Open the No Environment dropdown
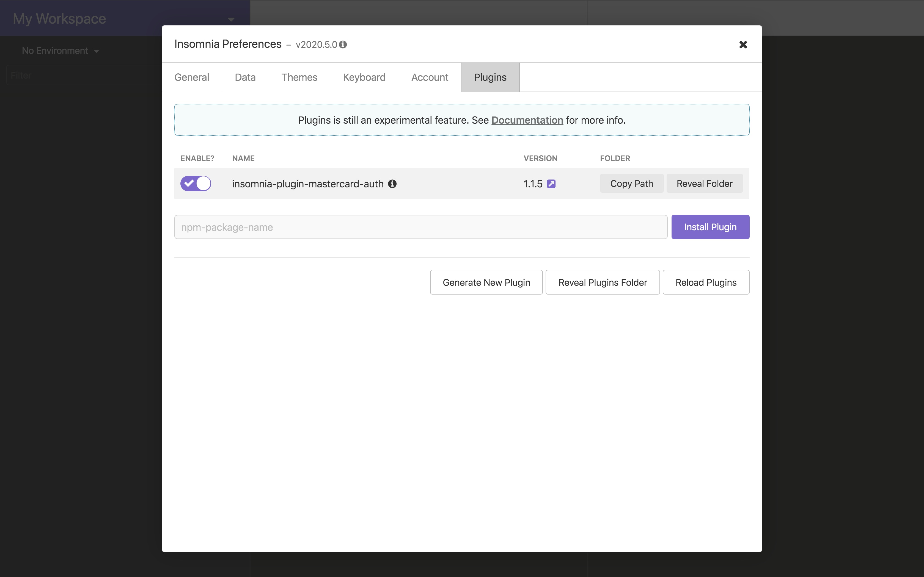The image size is (924, 577). (x=60, y=51)
